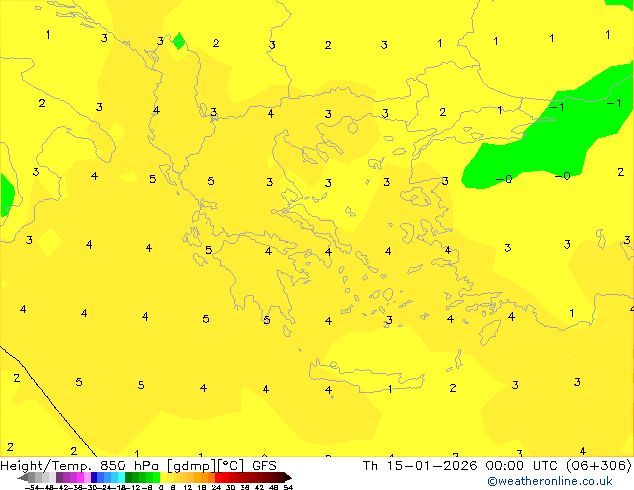Click the magenta segment of the legend bar
Screen dimensions: 634x490
tap(76, 477)
